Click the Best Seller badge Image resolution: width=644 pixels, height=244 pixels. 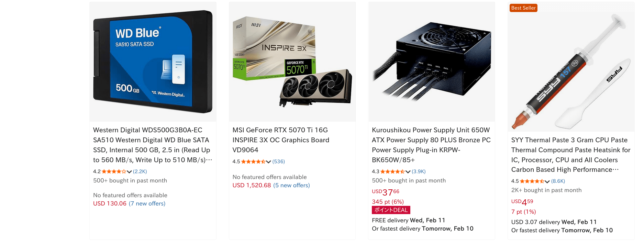523,8
